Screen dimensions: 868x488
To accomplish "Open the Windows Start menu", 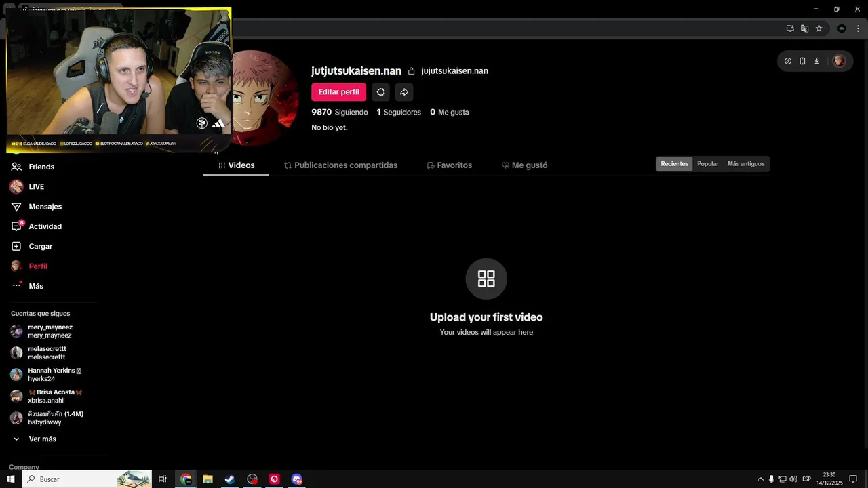I will coord(11,479).
